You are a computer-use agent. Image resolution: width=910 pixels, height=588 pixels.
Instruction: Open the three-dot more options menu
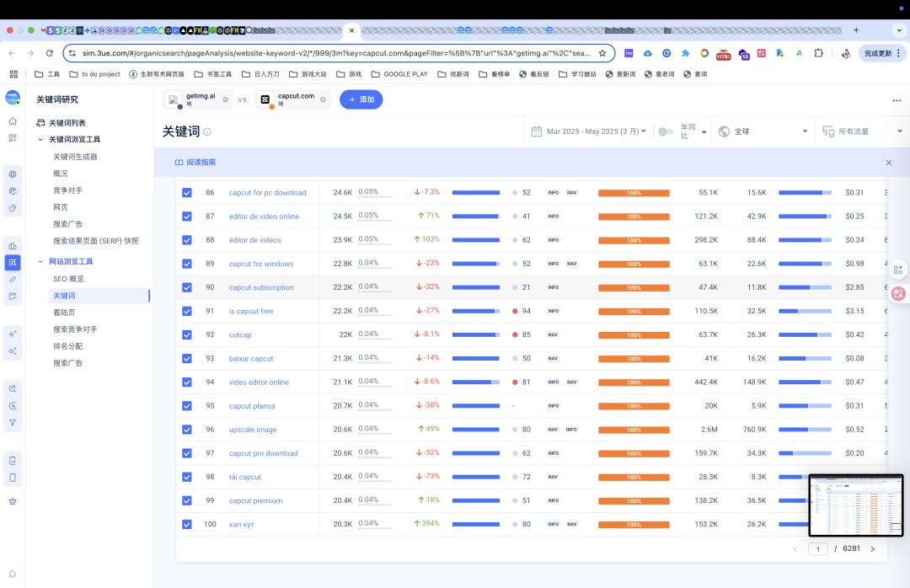point(897,100)
